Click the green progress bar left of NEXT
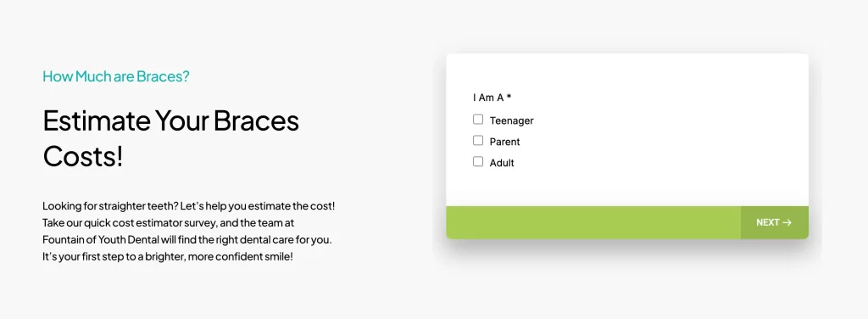This screenshot has height=319, width=868. coord(593,222)
